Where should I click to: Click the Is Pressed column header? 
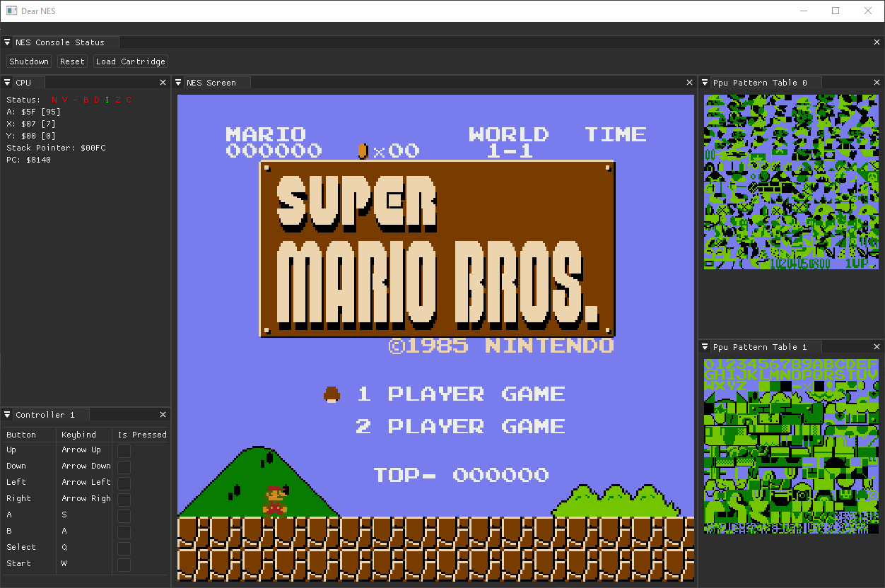pos(142,435)
